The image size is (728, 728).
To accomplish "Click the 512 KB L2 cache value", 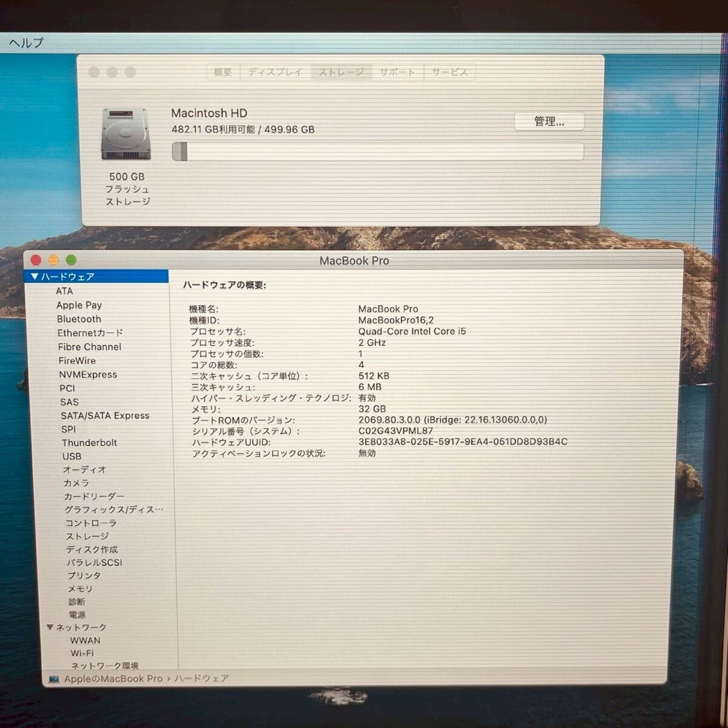I will tap(374, 376).
